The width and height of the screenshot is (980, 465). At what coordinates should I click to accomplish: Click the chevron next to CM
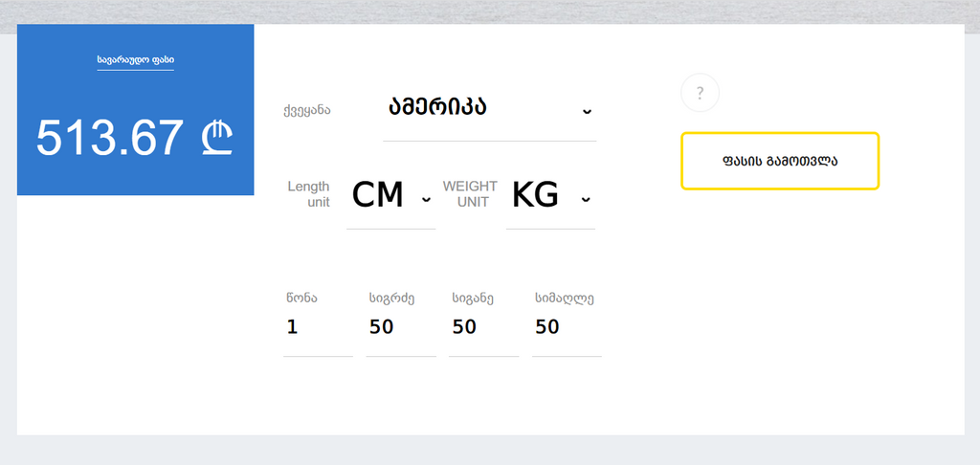click(x=426, y=199)
